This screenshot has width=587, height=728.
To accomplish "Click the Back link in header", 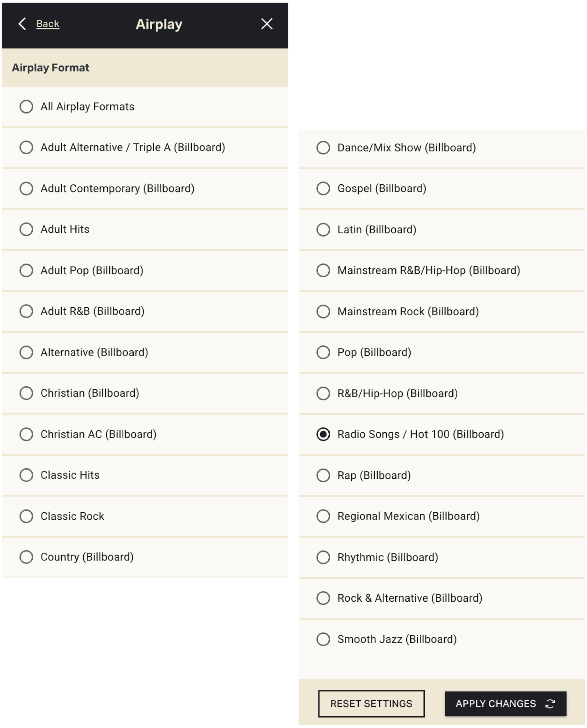I will (48, 24).
